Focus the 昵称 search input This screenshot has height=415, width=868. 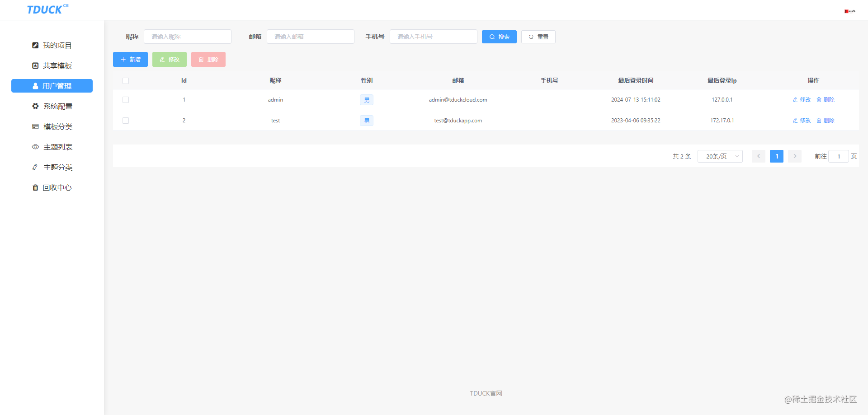click(x=188, y=37)
